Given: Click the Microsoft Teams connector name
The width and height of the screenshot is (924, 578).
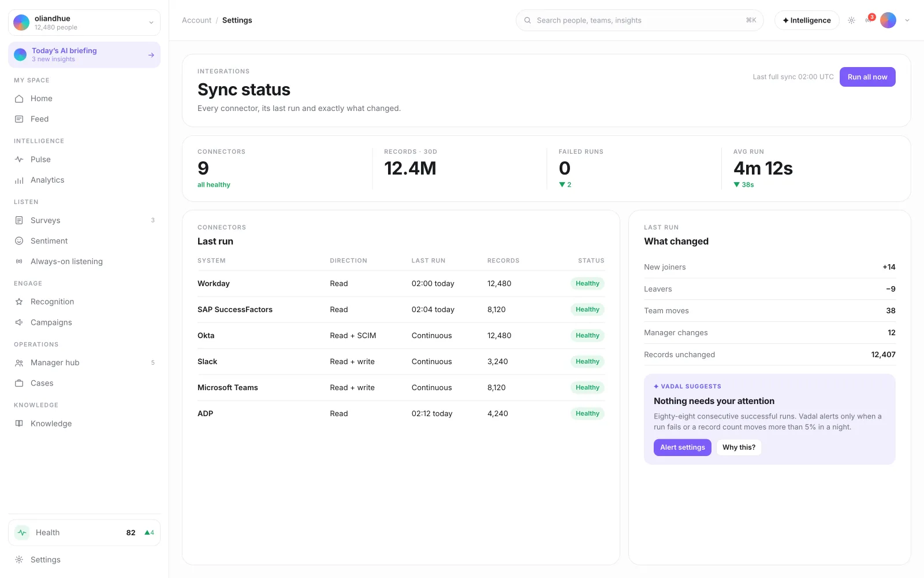Looking at the screenshot, I should point(228,388).
